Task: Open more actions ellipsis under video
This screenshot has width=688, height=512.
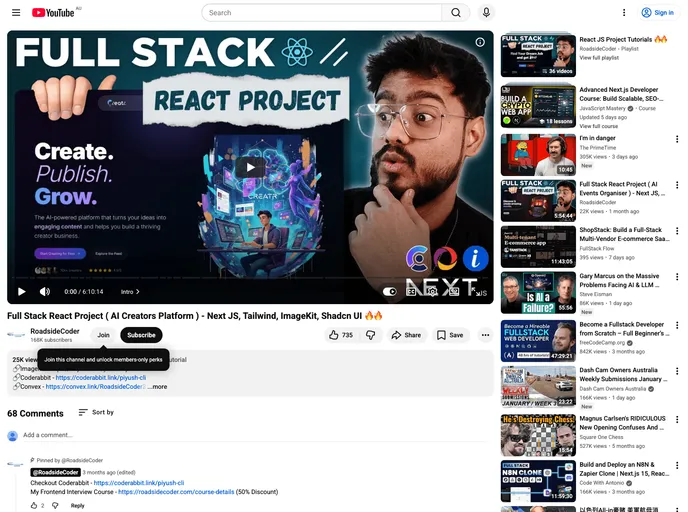Action: pos(485,335)
